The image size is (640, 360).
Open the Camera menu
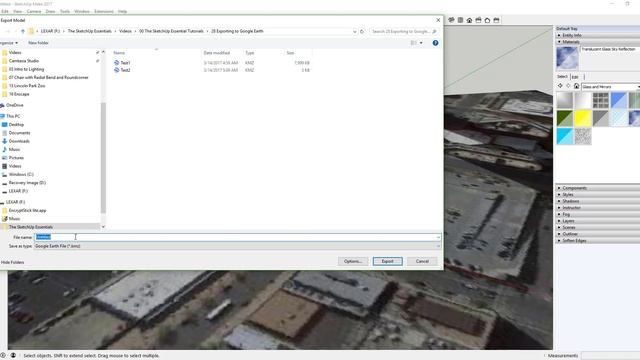coord(34,11)
